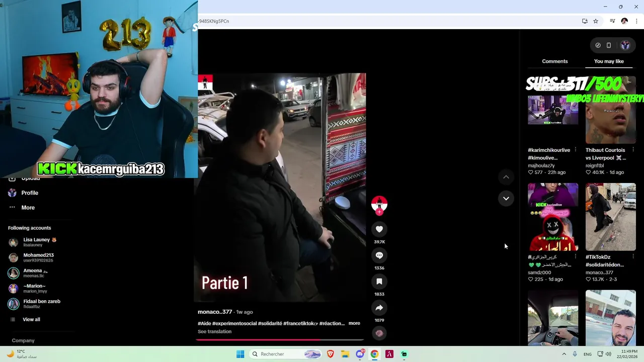Install app via Chrome address bar icon
The image size is (644, 362).
[x=585, y=21]
